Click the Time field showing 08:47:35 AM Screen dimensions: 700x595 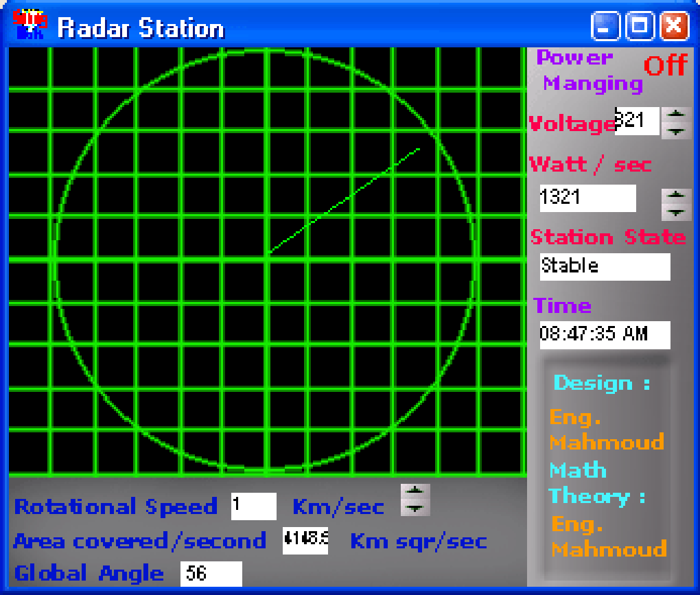tap(604, 335)
